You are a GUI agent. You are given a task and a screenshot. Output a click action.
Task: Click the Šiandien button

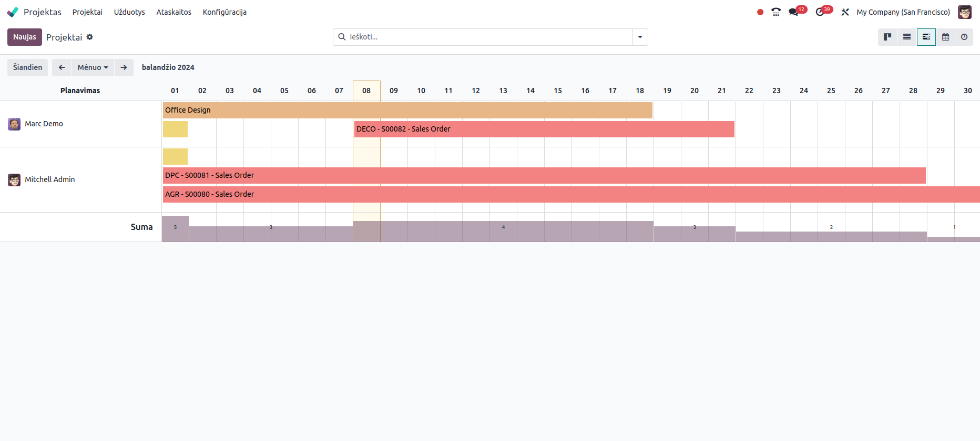coord(27,67)
